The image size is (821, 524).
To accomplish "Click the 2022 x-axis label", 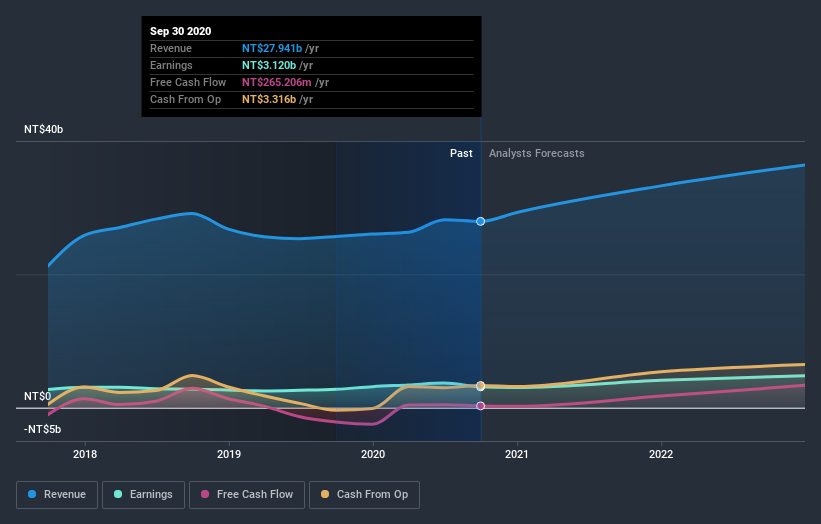I will 661,454.
